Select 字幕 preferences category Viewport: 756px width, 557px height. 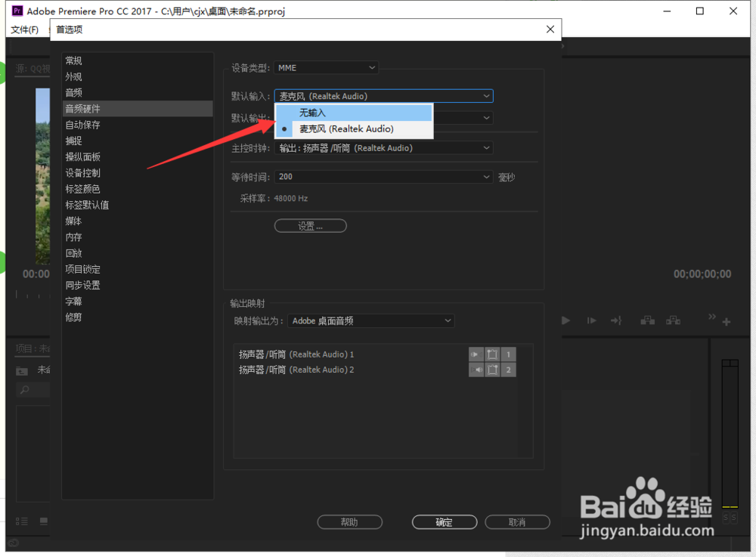tap(138, 301)
